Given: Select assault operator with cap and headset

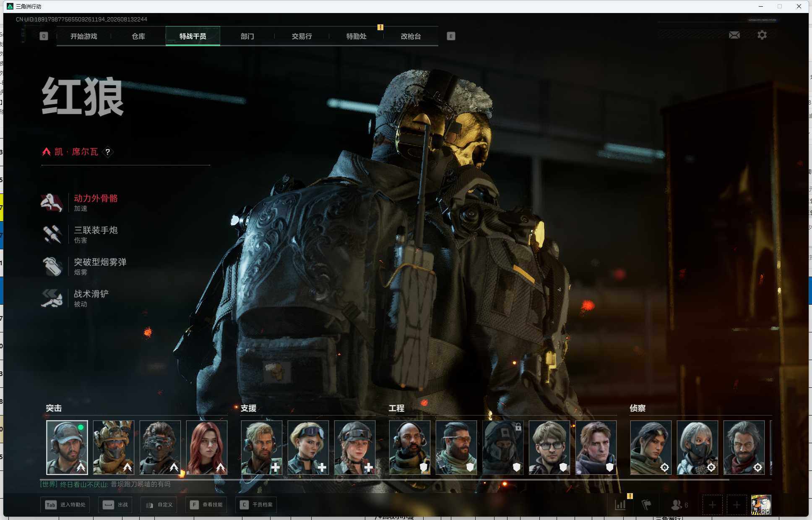Looking at the screenshot, I should (67, 447).
